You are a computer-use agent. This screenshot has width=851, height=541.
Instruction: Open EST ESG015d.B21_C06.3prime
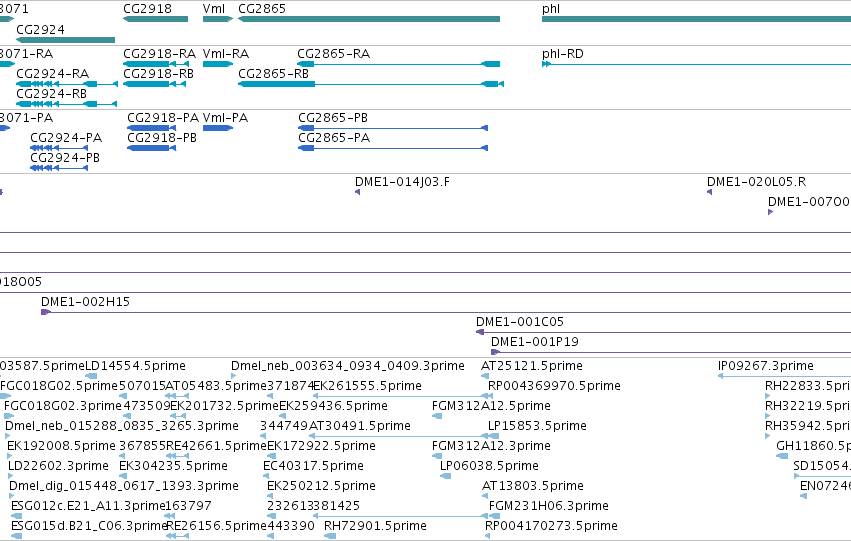pyautogui.click(x=89, y=526)
